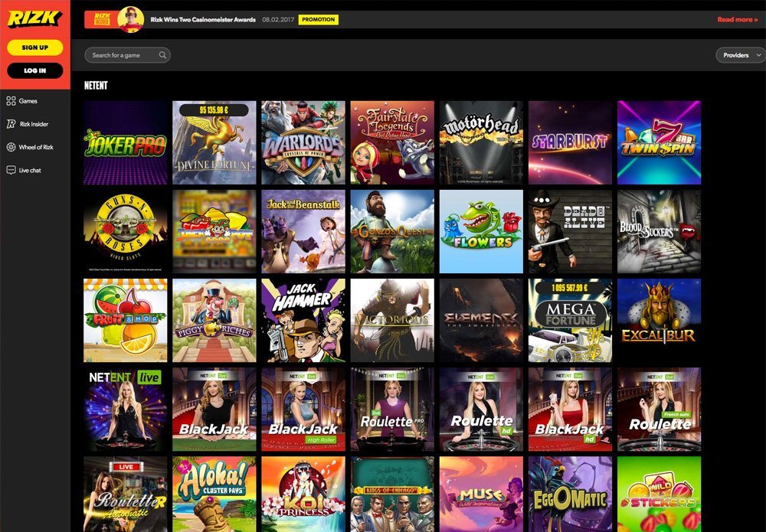This screenshot has width=766, height=532.
Task: Open the live BlackJack HD table
Action: coord(570,409)
